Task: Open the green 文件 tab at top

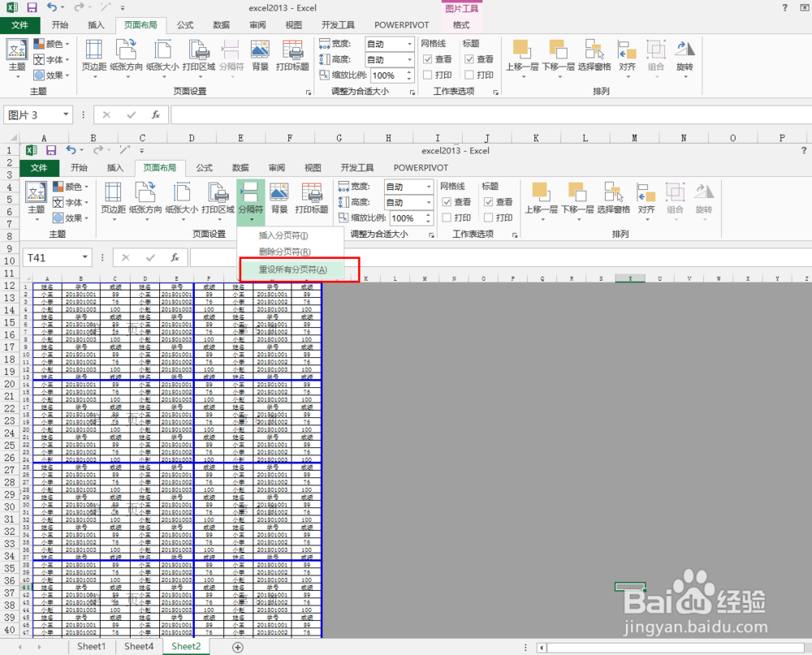Action: (x=20, y=25)
